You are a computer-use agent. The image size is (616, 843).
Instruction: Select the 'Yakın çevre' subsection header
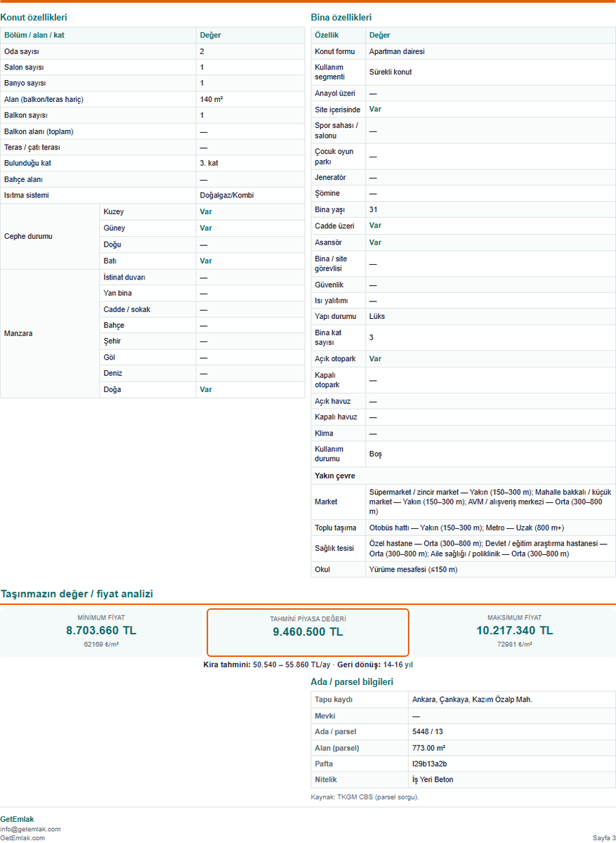coord(335,476)
